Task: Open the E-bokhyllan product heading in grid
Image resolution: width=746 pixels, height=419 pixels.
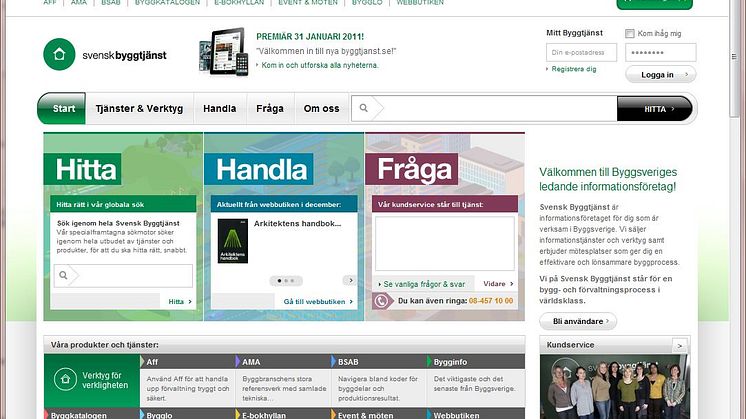Action: coord(264,415)
